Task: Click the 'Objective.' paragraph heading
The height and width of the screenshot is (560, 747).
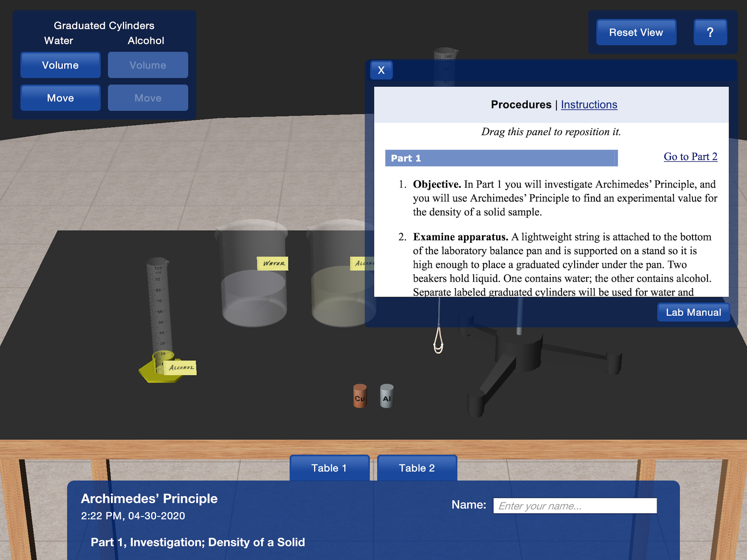Action: coord(437,184)
